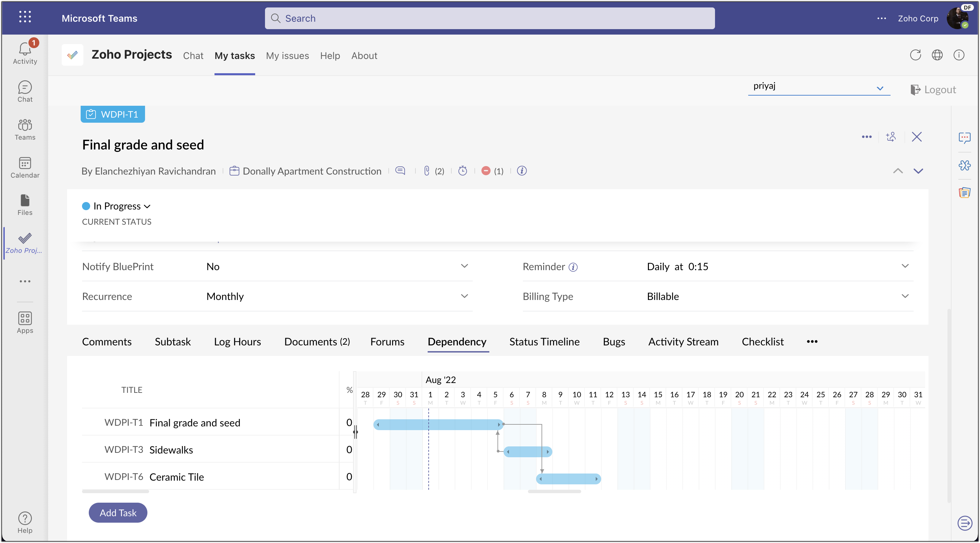This screenshot has height=543, width=980.
Task: Click the add follower person icon
Action: click(891, 137)
